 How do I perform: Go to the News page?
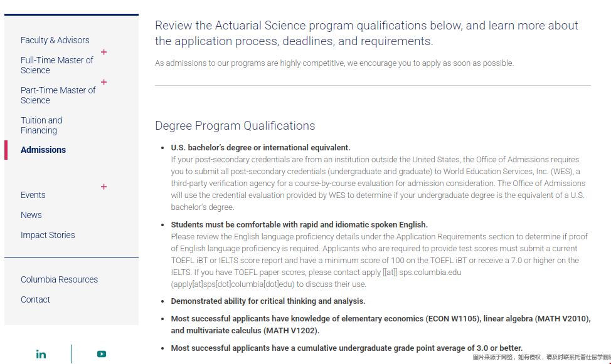[31, 215]
